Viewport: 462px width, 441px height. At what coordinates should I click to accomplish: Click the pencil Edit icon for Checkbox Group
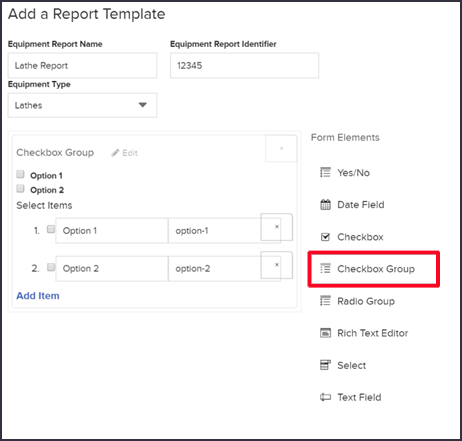pos(115,153)
